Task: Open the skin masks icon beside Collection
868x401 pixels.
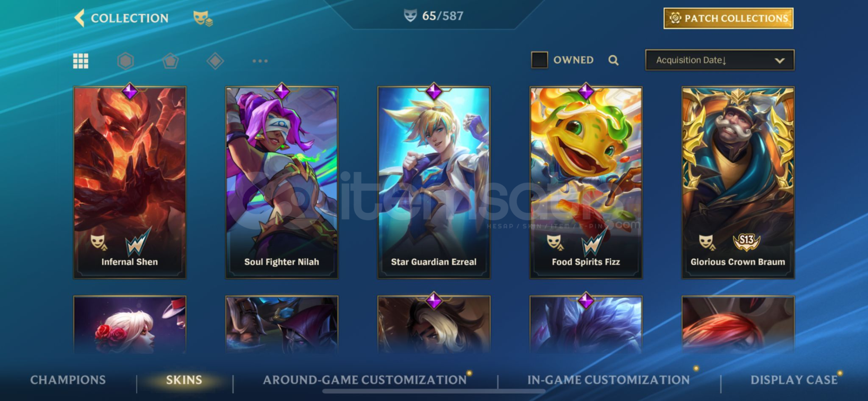Action: click(x=203, y=19)
